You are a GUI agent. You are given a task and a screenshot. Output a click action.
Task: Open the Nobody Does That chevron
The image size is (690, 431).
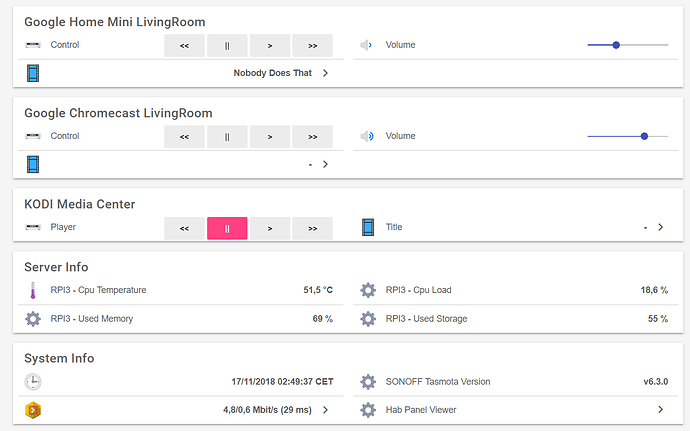point(325,73)
